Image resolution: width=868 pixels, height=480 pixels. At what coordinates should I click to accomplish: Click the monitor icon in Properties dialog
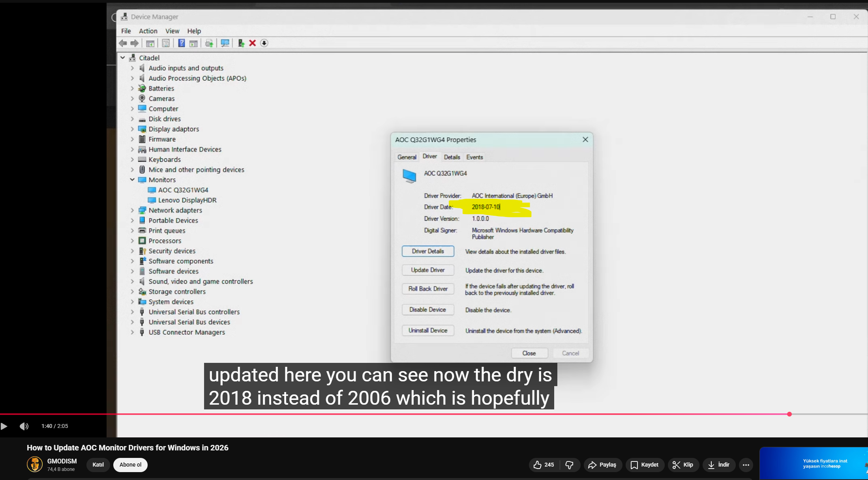(409, 176)
